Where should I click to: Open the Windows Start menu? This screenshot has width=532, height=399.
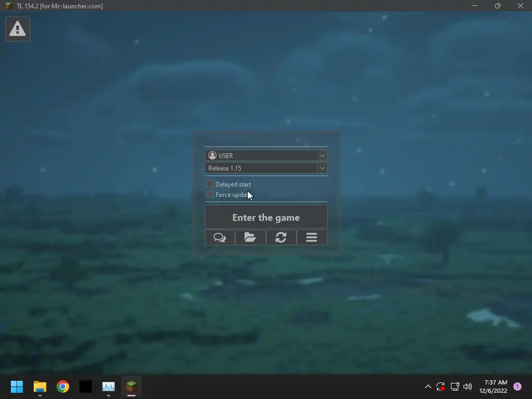click(17, 387)
